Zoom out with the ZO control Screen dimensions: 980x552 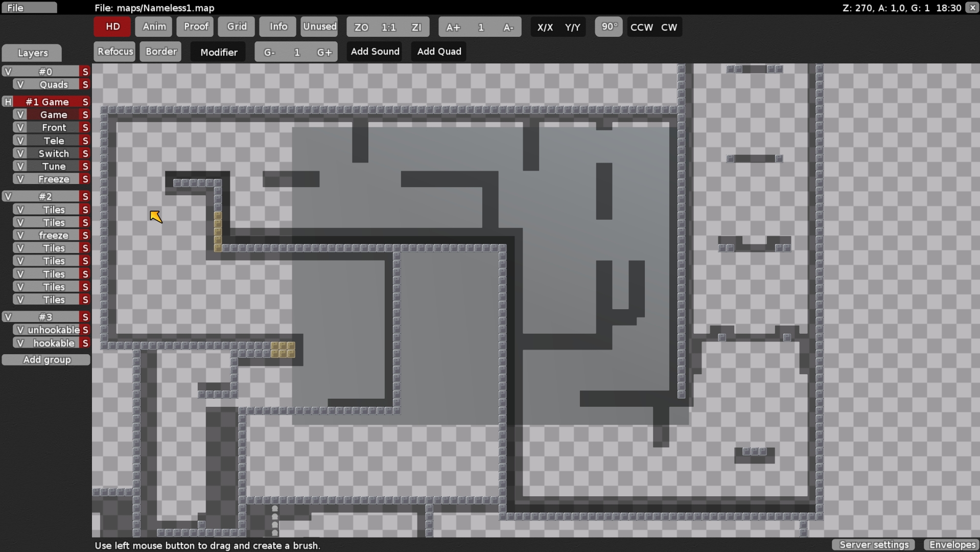(x=360, y=27)
